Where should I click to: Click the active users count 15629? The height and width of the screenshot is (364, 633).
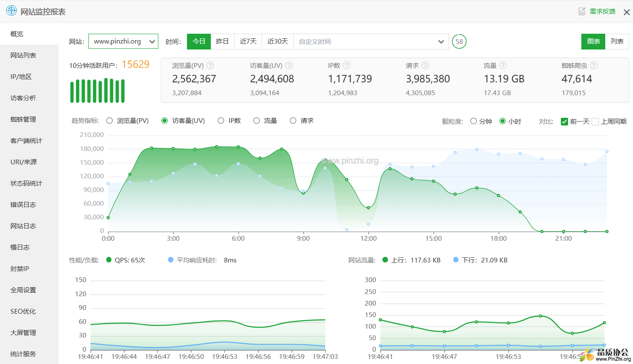(135, 64)
